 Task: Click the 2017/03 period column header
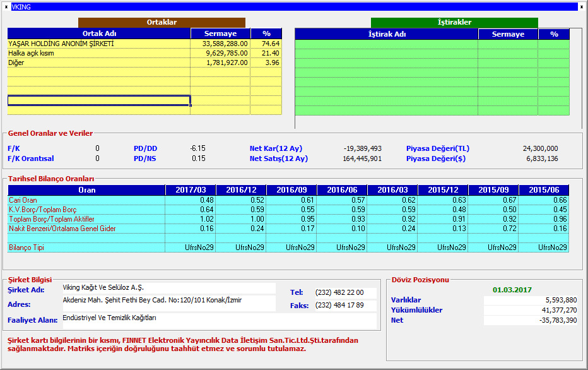tap(191, 190)
